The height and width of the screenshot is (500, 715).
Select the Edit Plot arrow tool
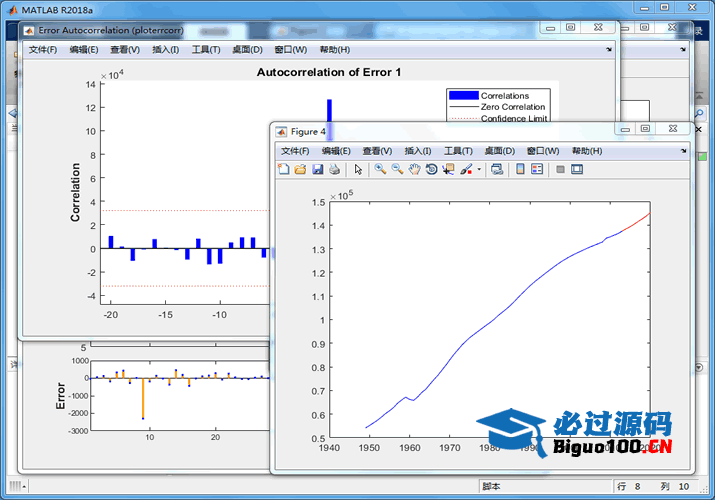click(358, 170)
